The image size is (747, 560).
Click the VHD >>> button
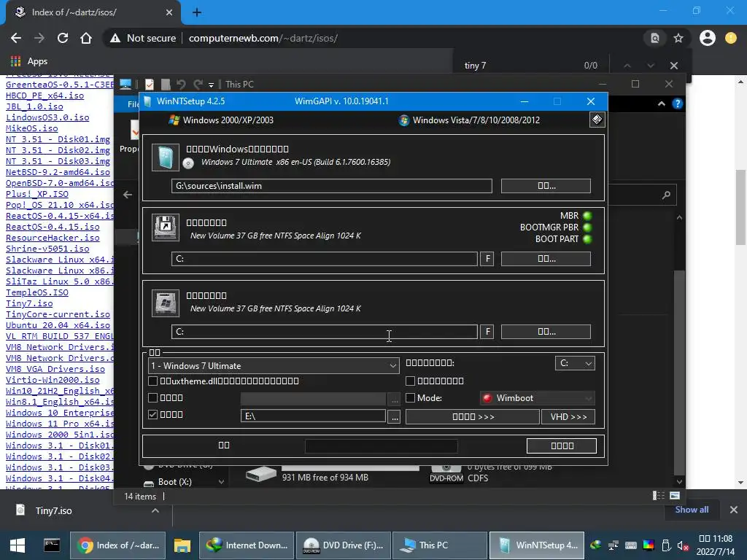pos(568,416)
